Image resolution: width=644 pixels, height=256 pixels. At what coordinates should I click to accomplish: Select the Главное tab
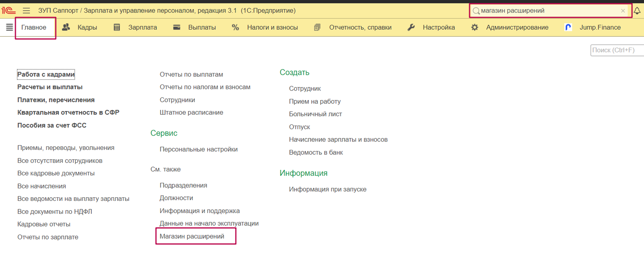pos(34,27)
